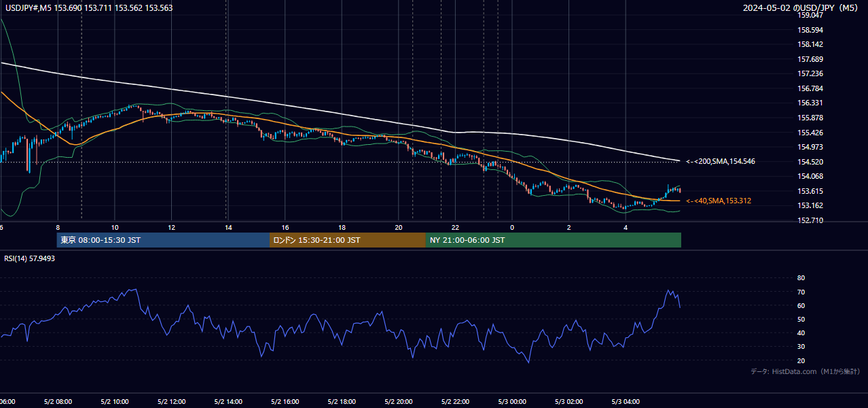Click price axis level 158.142
Screen dimensions: 868x408
(811, 44)
